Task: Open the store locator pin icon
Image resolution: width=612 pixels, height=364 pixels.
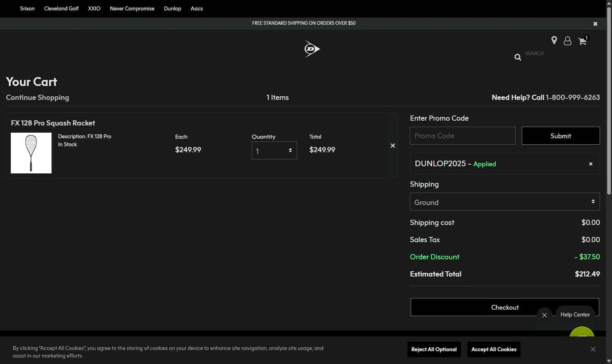Action: click(x=554, y=40)
